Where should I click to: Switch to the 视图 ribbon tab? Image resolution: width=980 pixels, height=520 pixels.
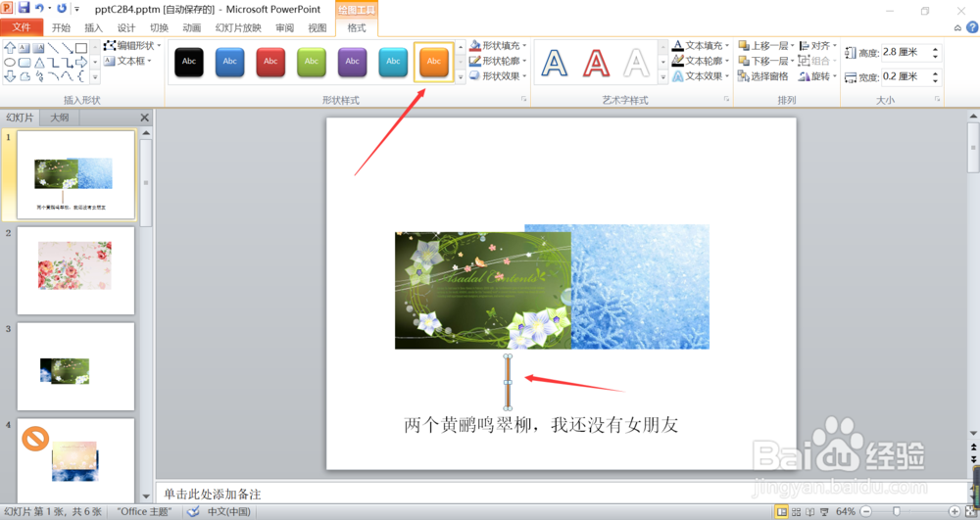317,27
